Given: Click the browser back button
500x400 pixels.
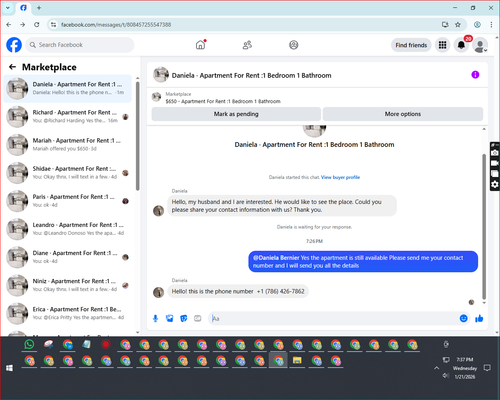Looking at the screenshot, I should click(x=9, y=24).
